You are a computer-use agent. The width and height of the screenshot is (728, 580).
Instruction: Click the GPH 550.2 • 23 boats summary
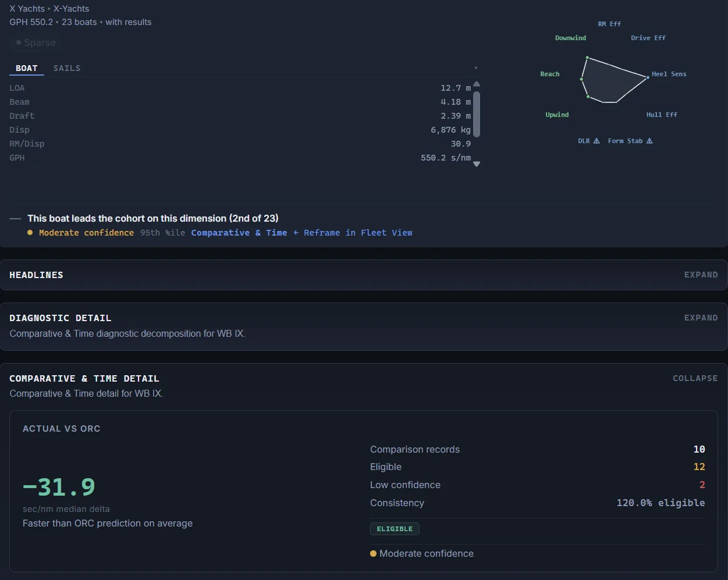pos(80,22)
